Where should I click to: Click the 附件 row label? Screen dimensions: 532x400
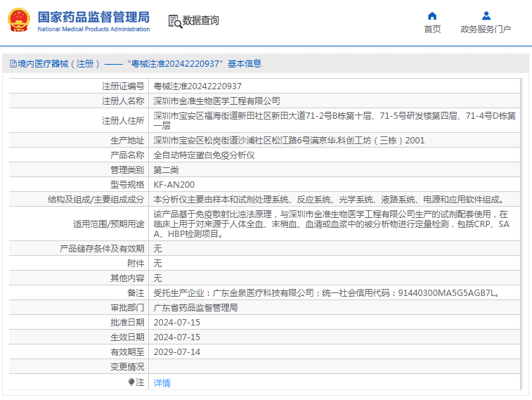[136, 264]
